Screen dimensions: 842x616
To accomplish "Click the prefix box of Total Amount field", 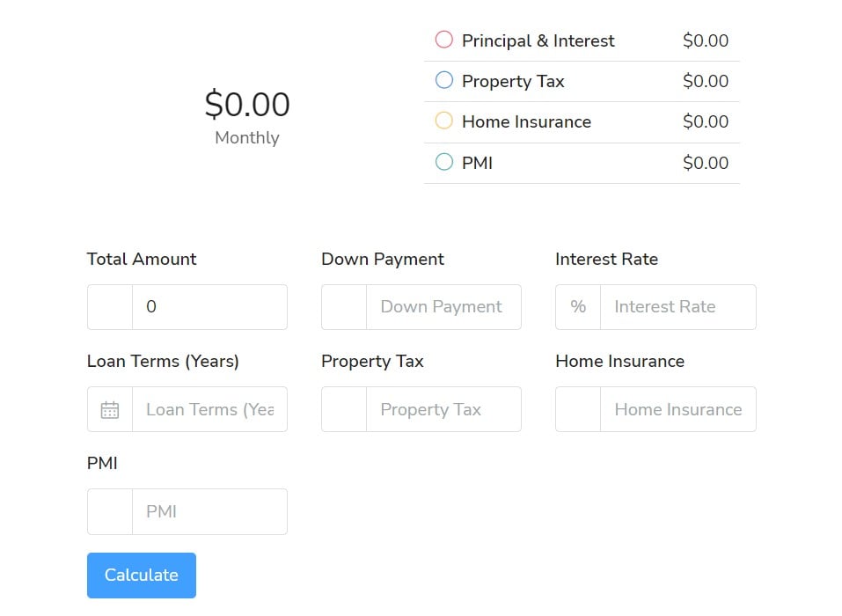I will (109, 307).
